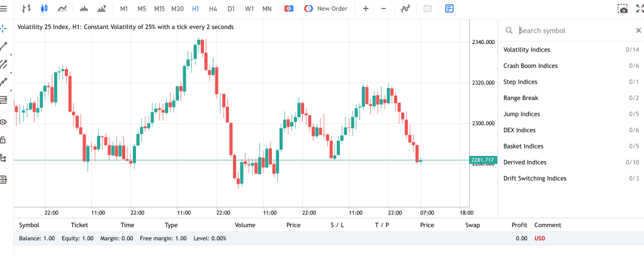Select the M15 timeframe
This screenshot has width=644, height=256.
pos(159,9)
